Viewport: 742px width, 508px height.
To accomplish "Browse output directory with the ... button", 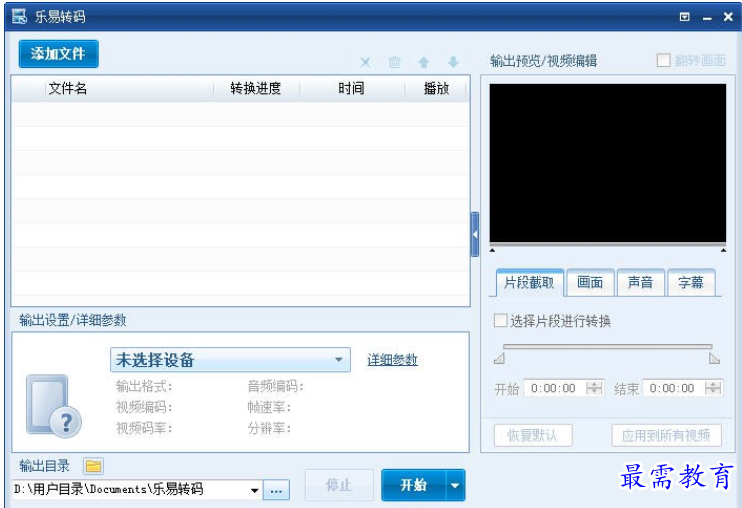I will point(276,490).
